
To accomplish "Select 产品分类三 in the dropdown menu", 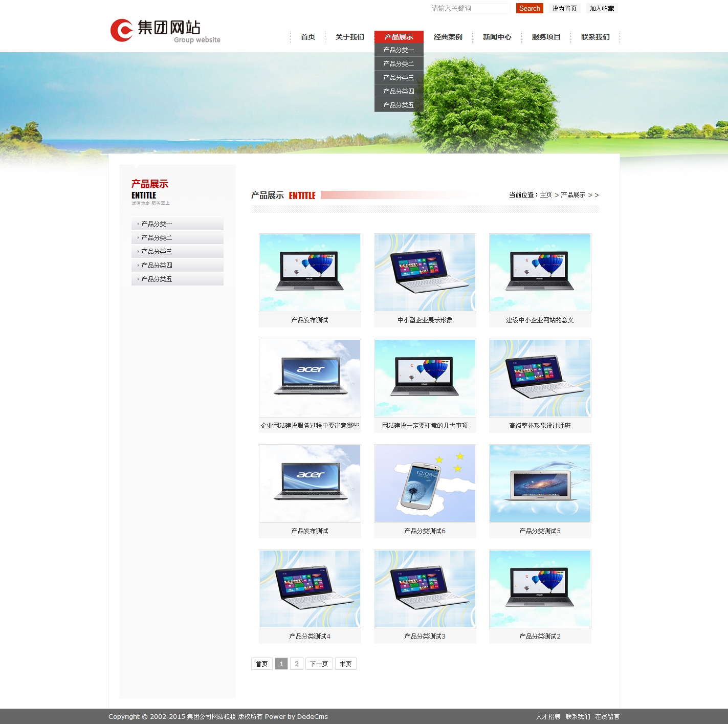I will point(399,77).
